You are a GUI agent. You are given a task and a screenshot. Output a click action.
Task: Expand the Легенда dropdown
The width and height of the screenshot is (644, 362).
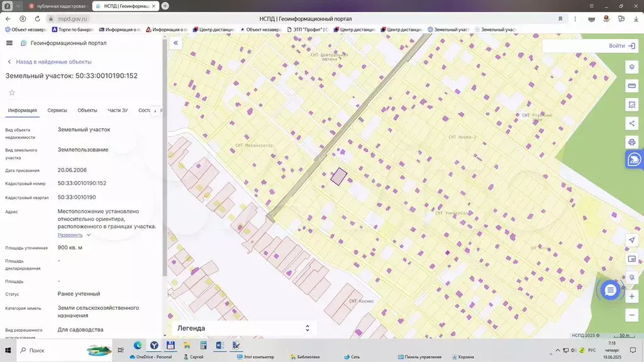coord(243,328)
